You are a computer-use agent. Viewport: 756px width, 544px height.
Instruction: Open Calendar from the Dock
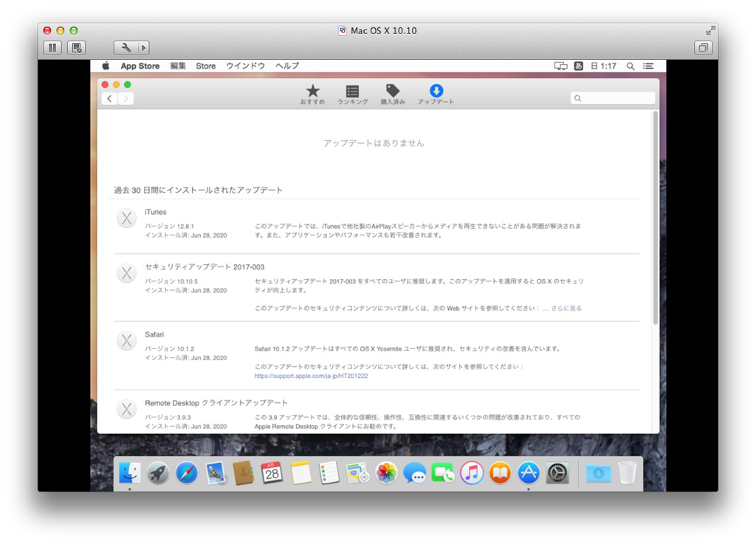(272, 473)
